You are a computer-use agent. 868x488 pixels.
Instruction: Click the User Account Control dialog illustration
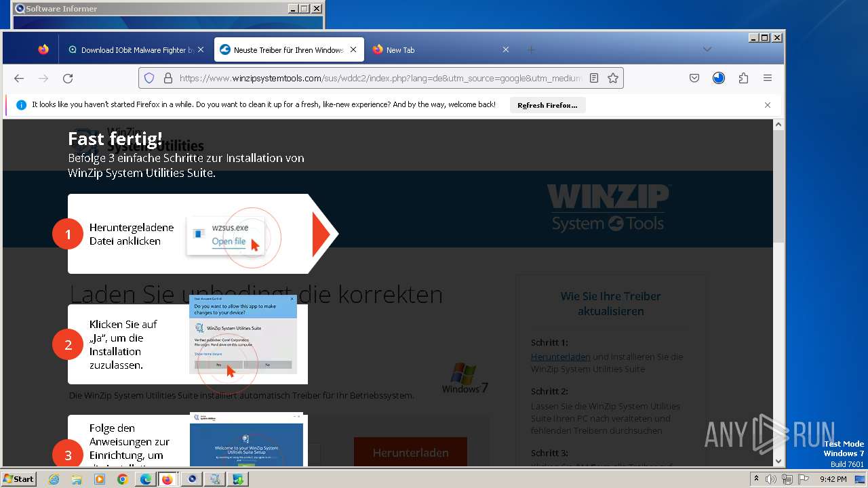(243, 334)
